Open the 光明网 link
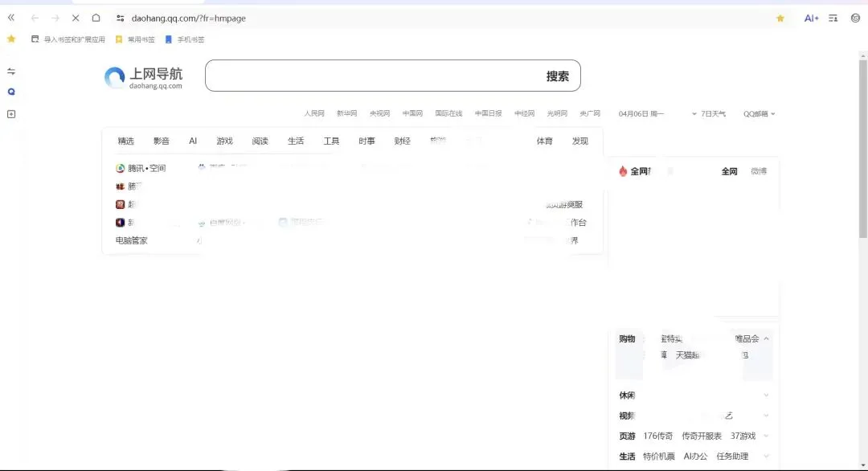This screenshot has height=471, width=868. coord(557,113)
